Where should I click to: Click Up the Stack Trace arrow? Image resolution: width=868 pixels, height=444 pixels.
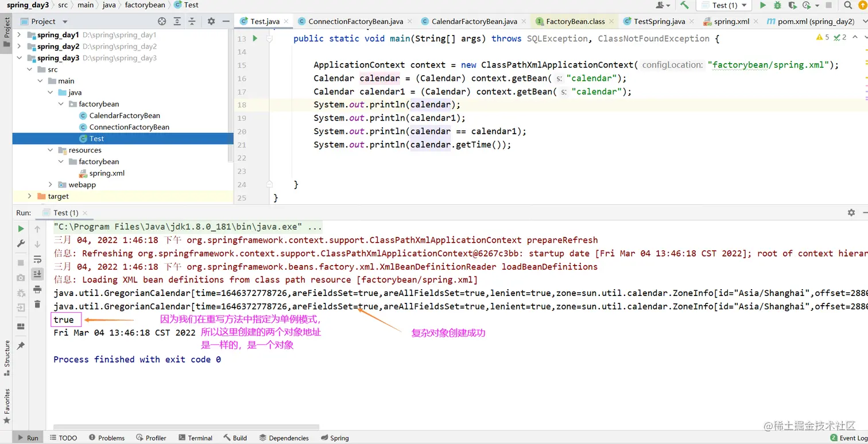37,229
